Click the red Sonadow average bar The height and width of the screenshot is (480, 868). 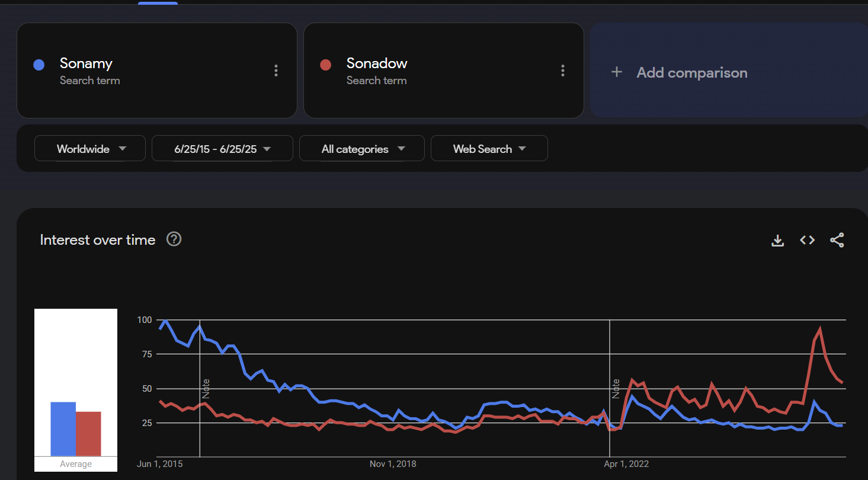pos(88,434)
